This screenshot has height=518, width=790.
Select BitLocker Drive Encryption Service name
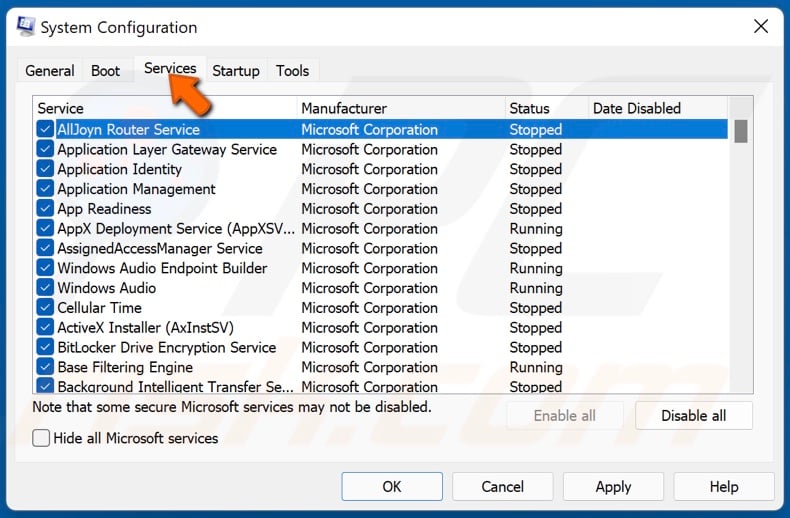[167, 347]
